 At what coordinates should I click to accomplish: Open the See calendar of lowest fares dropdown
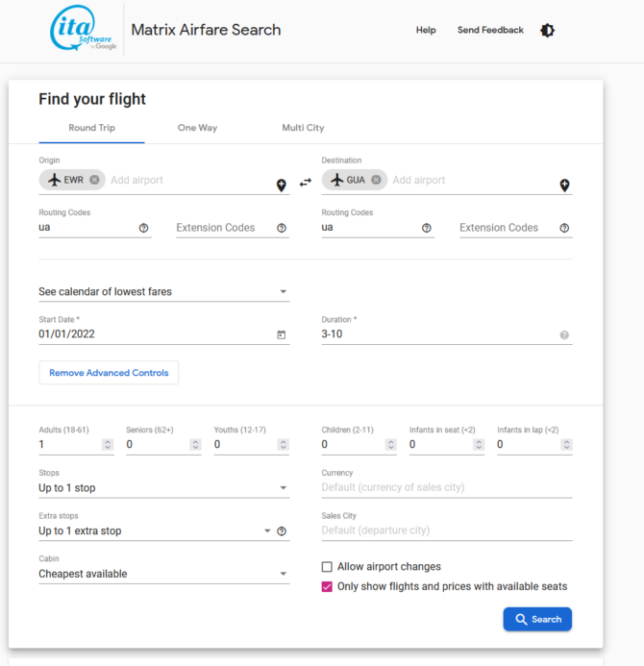[x=164, y=292]
